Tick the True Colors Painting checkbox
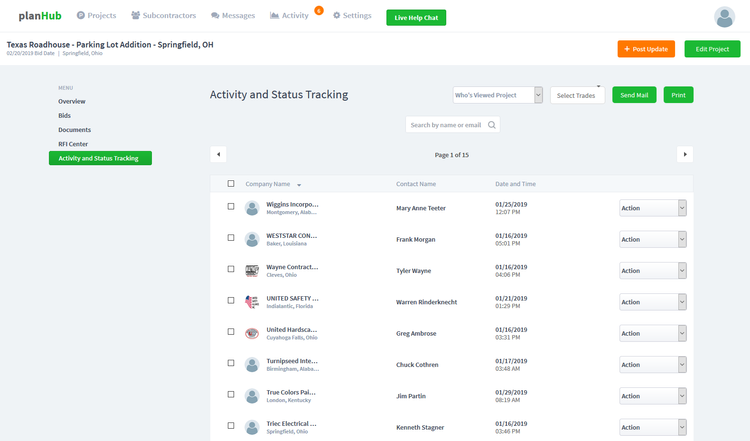This screenshot has width=750, height=441. pos(231,396)
